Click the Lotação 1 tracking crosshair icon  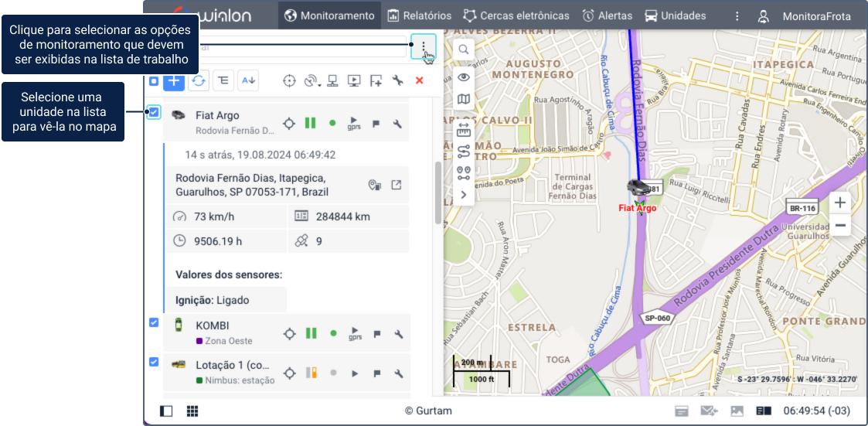click(288, 373)
